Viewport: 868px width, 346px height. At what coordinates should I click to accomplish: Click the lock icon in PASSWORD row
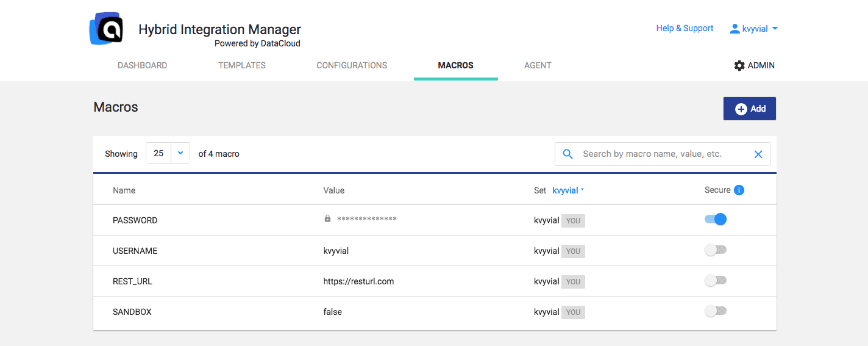[327, 218]
